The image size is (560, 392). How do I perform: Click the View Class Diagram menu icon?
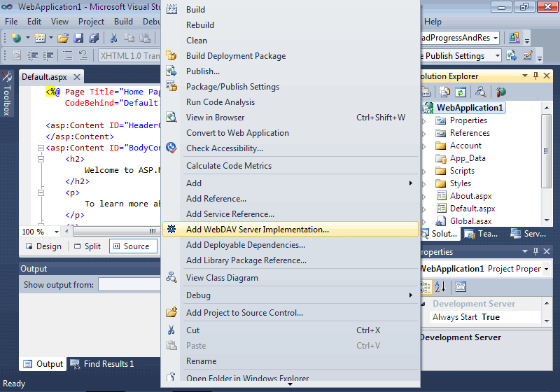[x=171, y=277]
